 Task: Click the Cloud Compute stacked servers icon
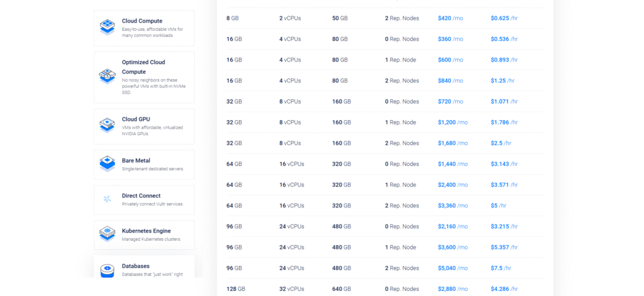pyautogui.click(x=107, y=28)
